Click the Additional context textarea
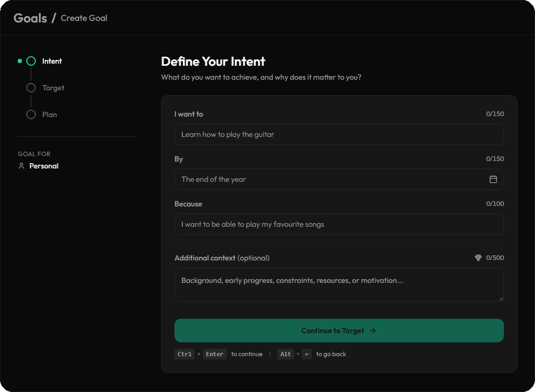Screen dimensions: 535x392 click(x=339, y=284)
